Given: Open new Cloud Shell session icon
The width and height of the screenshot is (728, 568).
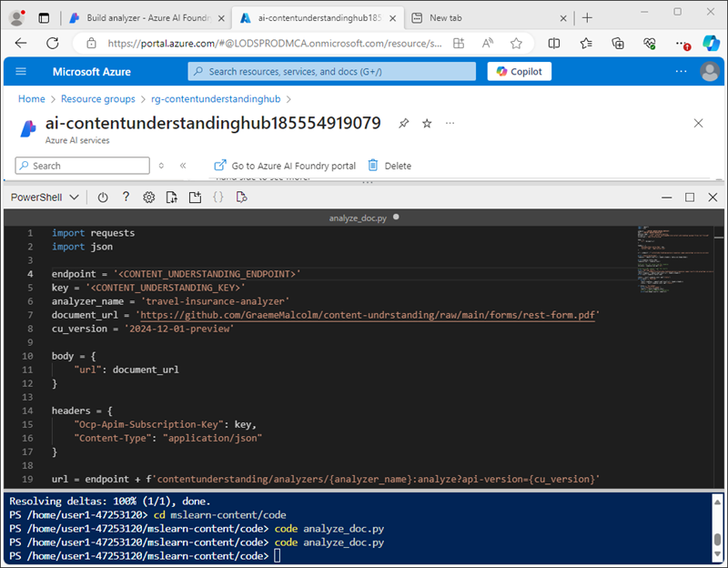Looking at the screenshot, I should coord(195,198).
